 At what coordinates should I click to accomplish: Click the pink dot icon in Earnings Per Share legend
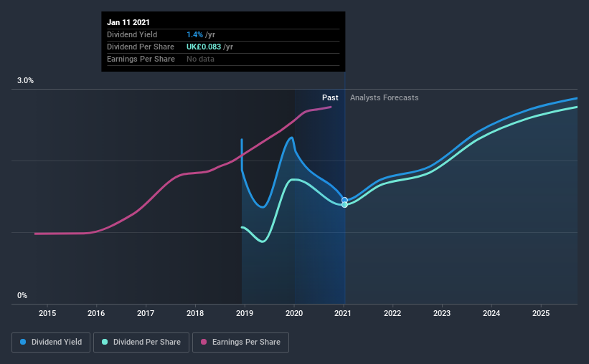[204, 342]
